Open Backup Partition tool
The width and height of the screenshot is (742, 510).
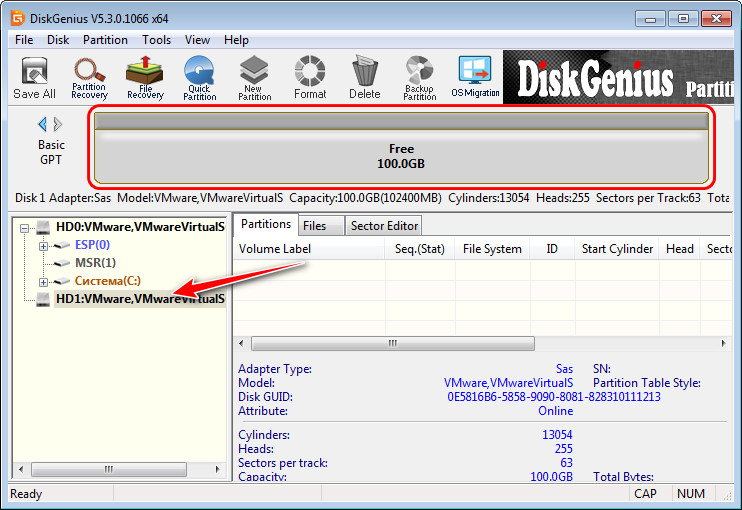click(420, 78)
